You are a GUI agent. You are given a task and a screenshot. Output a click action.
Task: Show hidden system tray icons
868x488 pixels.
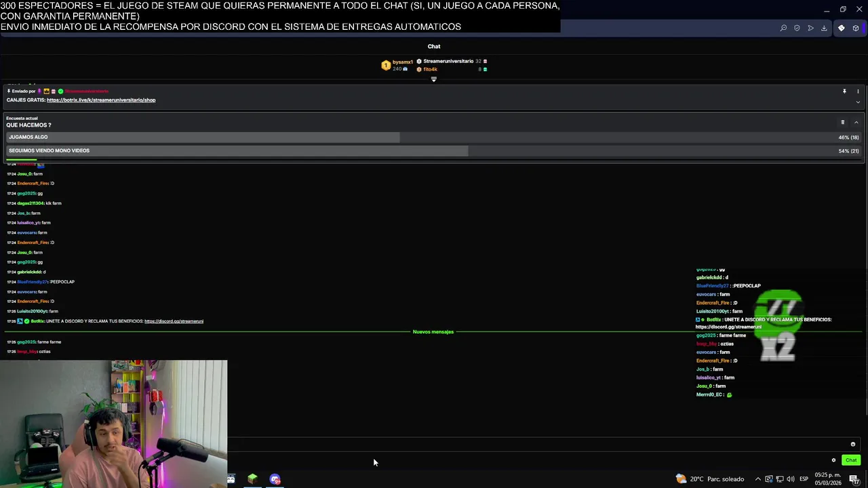pyautogui.click(x=758, y=479)
